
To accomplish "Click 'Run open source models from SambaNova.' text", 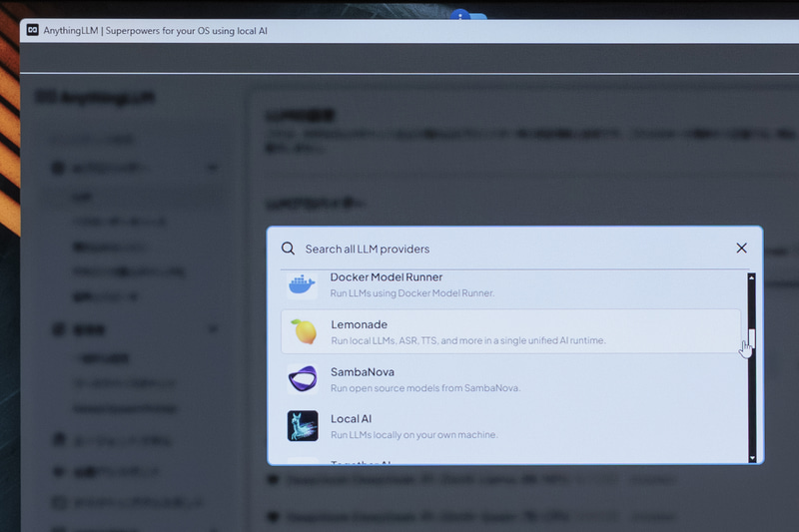I will (425, 388).
